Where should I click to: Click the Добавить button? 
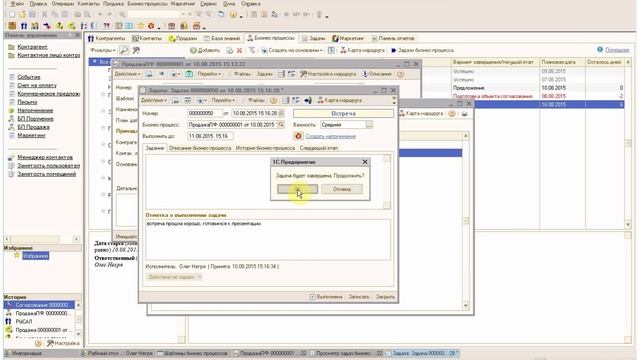coord(205,51)
